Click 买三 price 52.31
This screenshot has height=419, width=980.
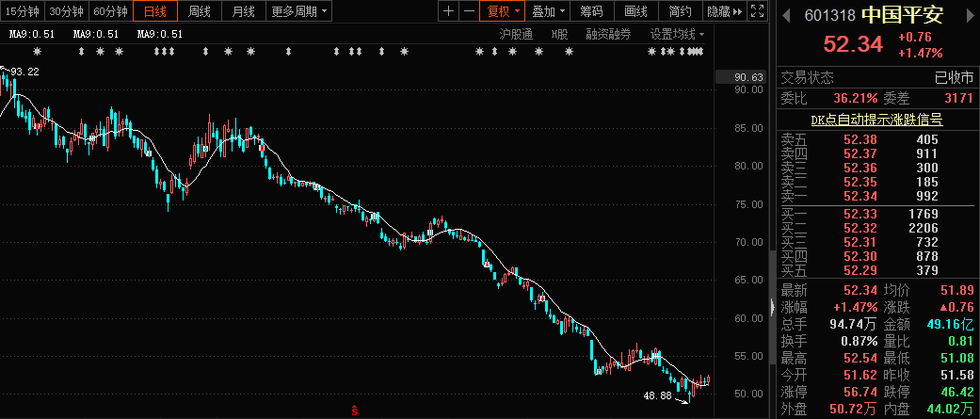(860, 242)
